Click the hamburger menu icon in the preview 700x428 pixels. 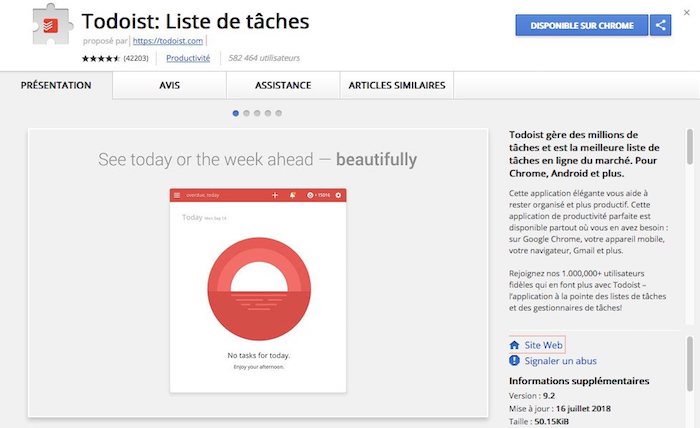[x=177, y=194]
